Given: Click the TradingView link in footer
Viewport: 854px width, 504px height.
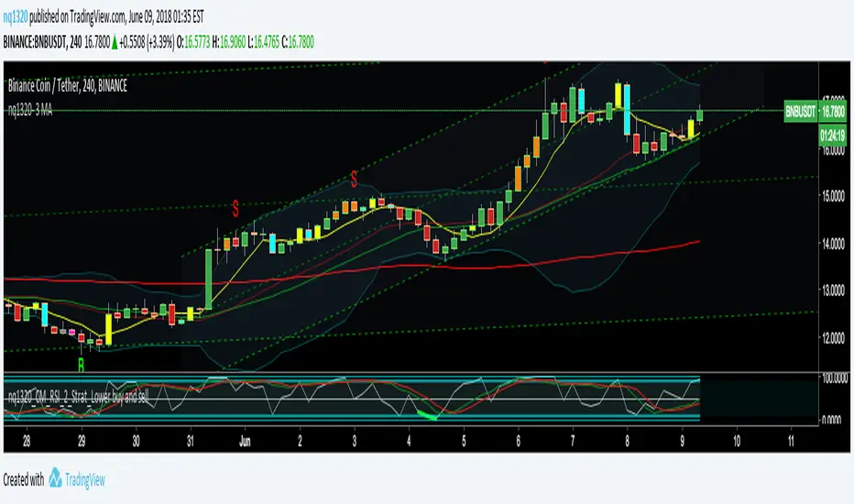Looking at the screenshot, I should pyautogui.click(x=85, y=480).
